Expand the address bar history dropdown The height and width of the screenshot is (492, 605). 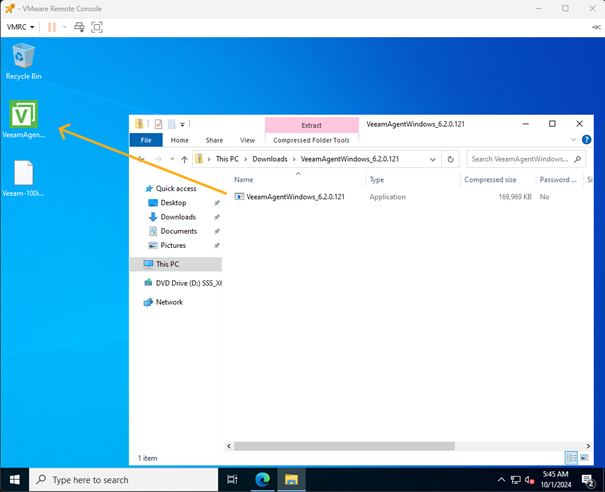pyautogui.click(x=431, y=158)
